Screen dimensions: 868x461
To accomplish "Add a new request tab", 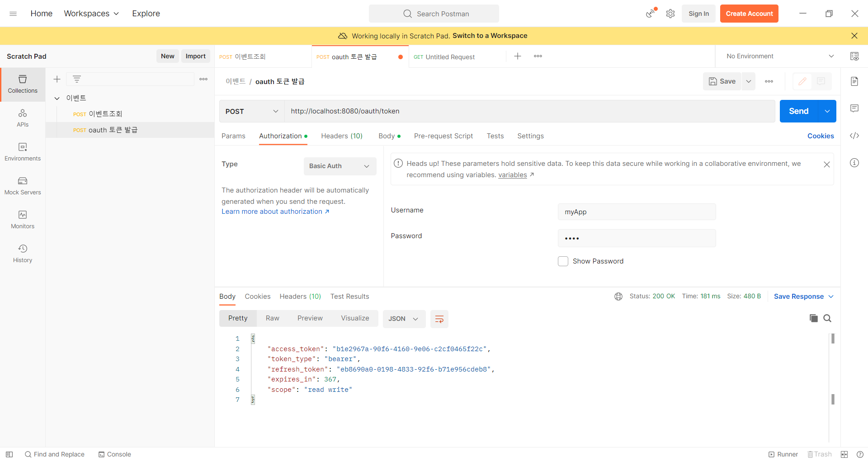I will (518, 56).
